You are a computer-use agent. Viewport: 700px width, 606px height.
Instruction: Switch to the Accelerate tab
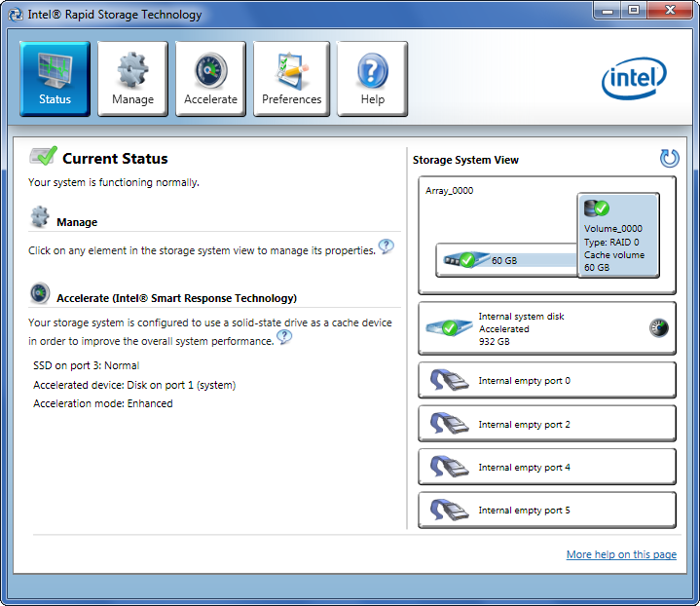click(x=210, y=79)
